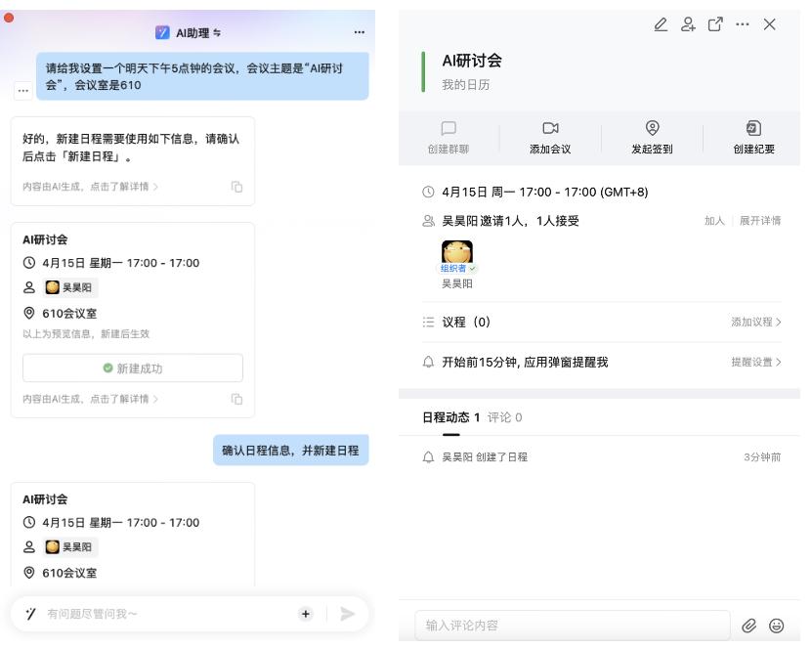
Task: Click the 新建成功 status button
Action: 133,368
